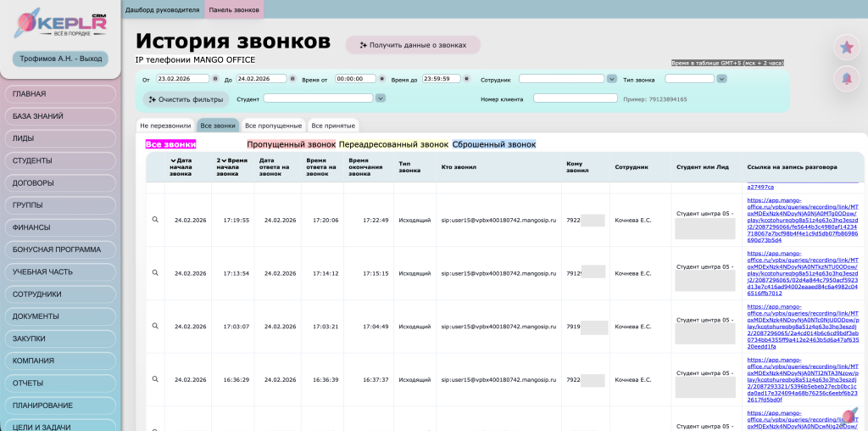Screen dimensions: 868x431
Task: Open the bell notifications icon
Action: tap(845, 79)
